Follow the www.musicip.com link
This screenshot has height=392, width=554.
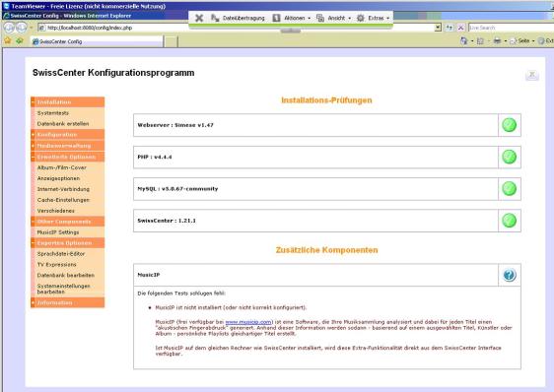tap(248, 322)
